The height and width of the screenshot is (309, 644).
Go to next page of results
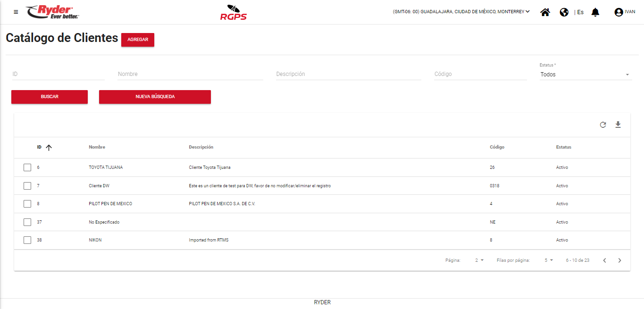pos(620,260)
